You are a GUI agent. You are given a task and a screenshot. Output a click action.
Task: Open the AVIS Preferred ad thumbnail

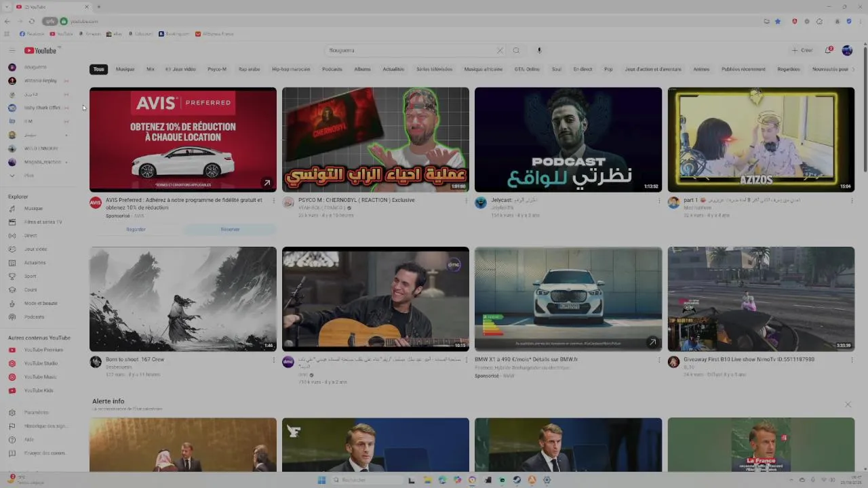click(183, 140)
